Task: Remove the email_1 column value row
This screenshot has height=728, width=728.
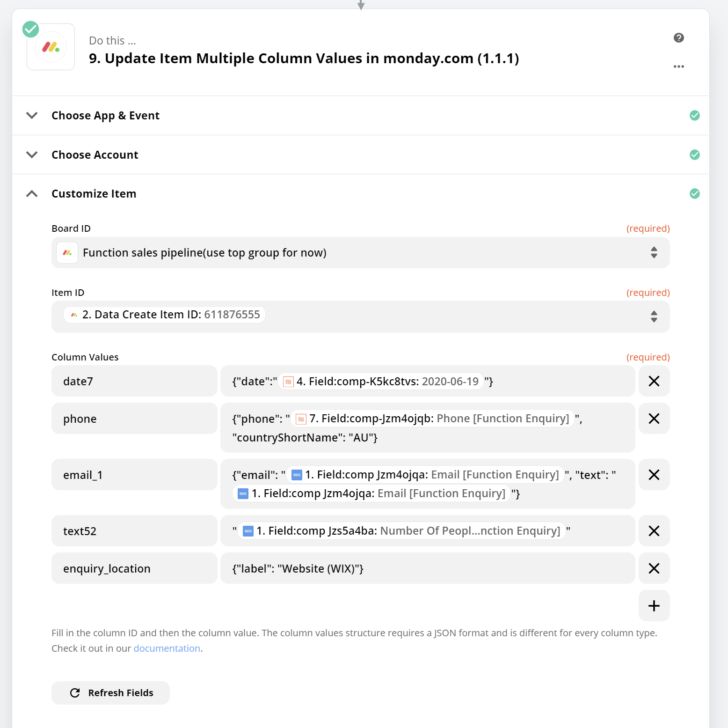Action: coord(654,475)
